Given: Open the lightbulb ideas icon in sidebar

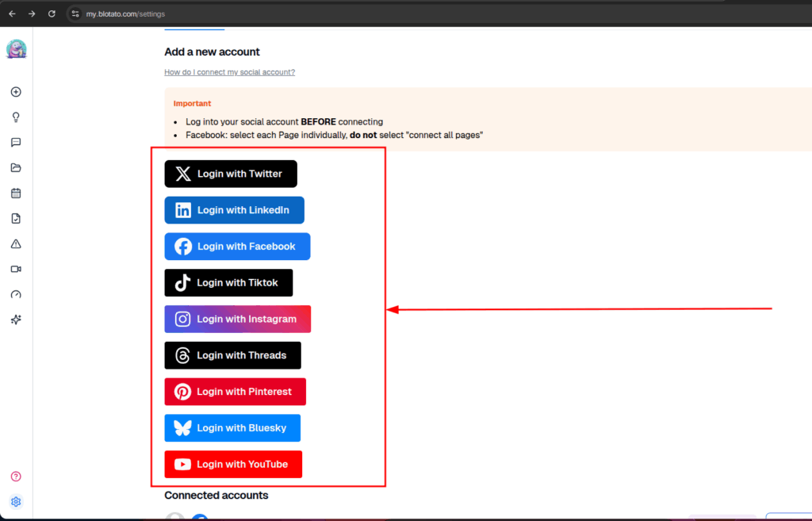Looking at the screenshot, I should [16, 117].
